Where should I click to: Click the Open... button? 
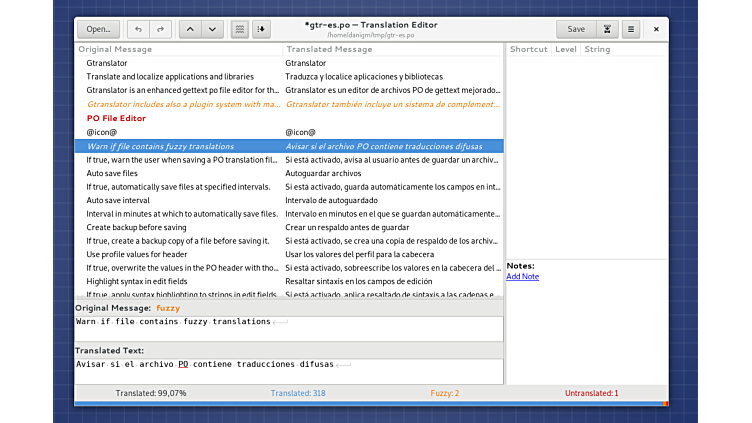(x=98, y=30)
